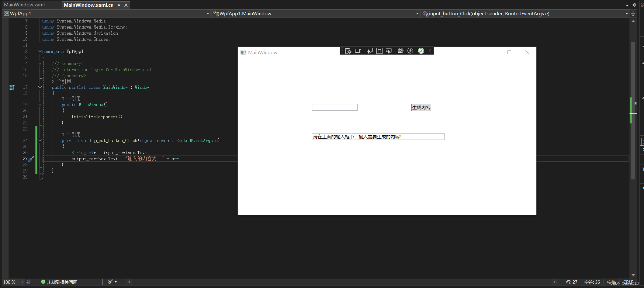Maximize the MainWindow app window
This screenshot has width=644, height=288.
(x=509, y=52)
